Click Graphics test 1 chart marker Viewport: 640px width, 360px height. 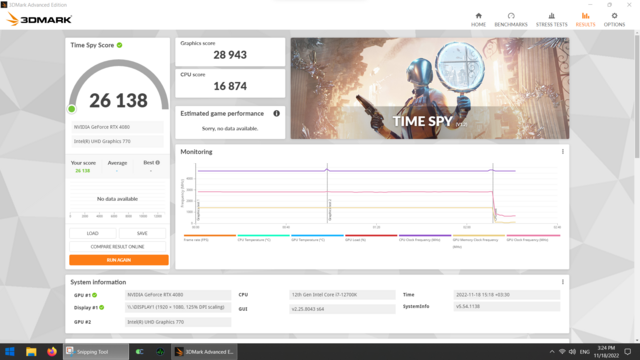(x=198, y=210)
